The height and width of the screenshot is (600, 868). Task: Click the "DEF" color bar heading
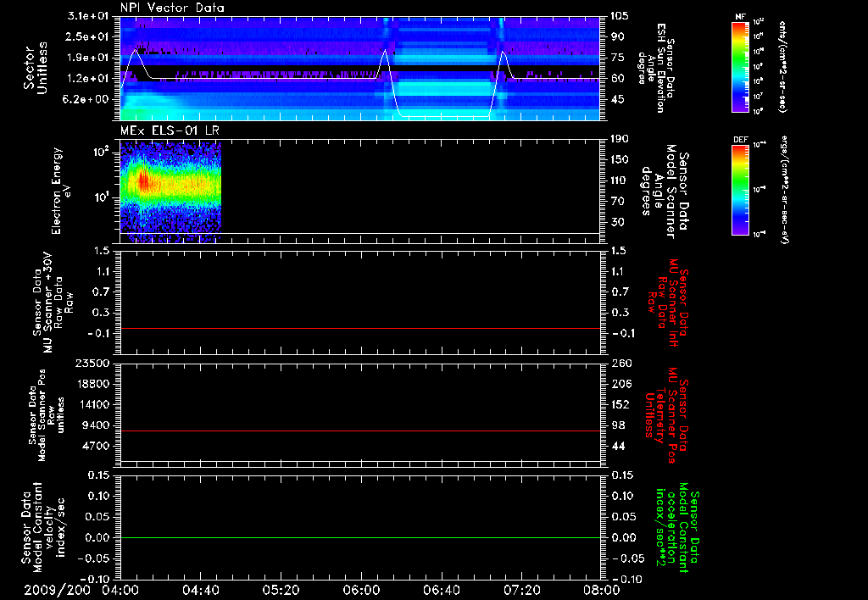[x=740, y=140]
